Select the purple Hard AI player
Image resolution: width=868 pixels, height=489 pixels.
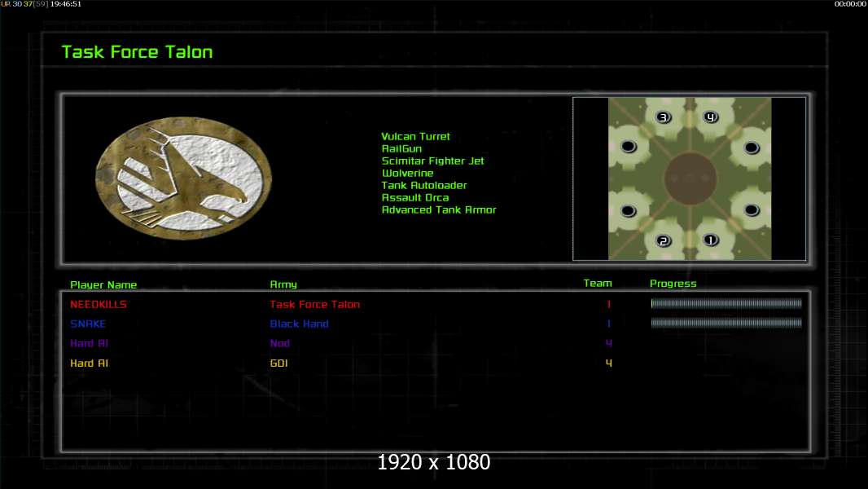[89, 343]
